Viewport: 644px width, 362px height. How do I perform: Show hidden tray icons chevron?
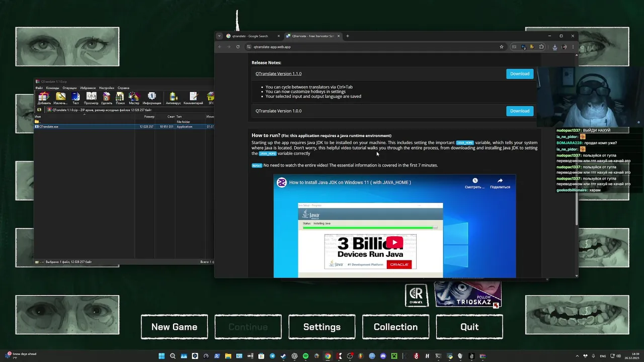pyautogui.click(x=577, y=356)
